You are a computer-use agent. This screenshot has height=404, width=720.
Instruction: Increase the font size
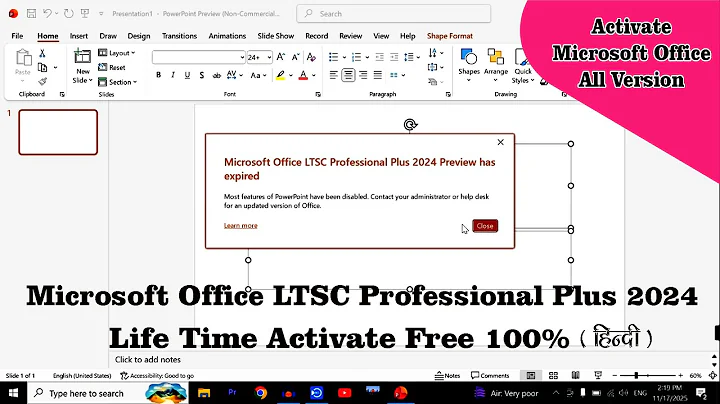tap(281, 57)
